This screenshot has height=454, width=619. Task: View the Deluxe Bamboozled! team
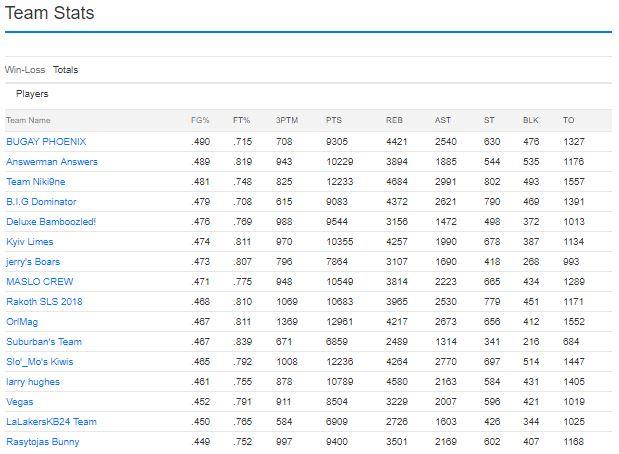click(51, 222)
